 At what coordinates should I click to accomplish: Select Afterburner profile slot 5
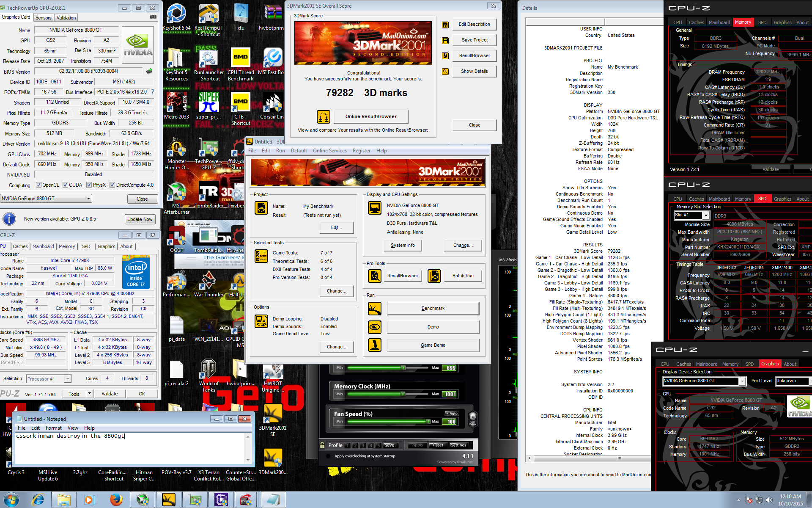379,445
